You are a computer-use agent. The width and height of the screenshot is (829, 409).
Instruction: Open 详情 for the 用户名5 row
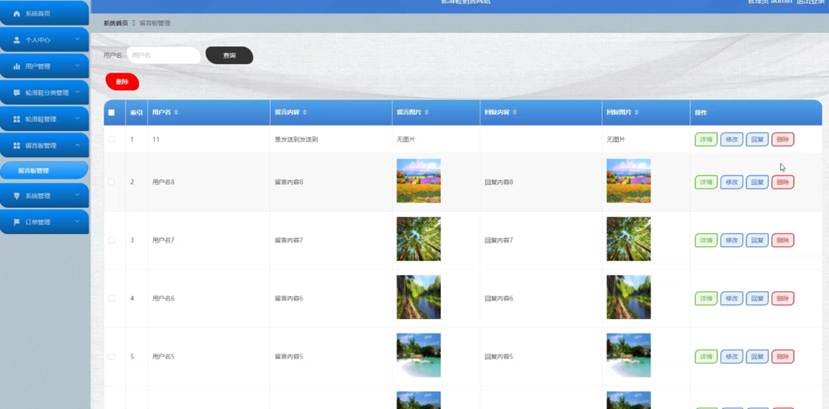706,356
